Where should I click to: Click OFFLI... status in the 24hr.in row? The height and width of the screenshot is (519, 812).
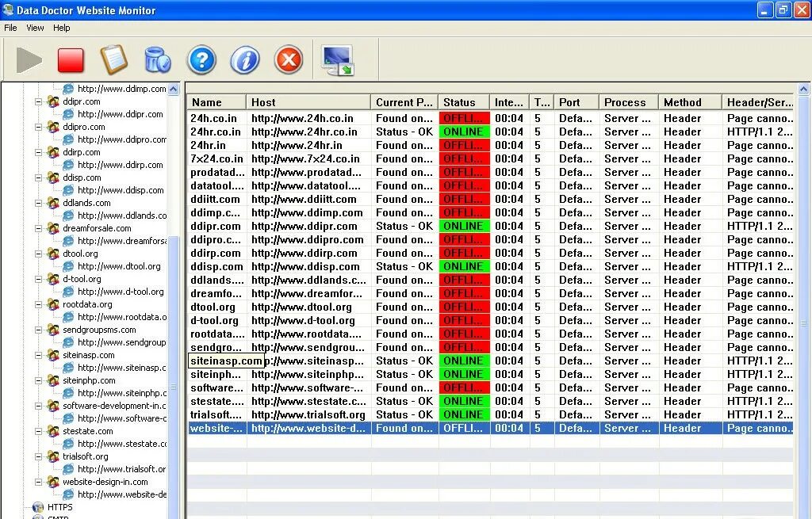tap(464, 146)
